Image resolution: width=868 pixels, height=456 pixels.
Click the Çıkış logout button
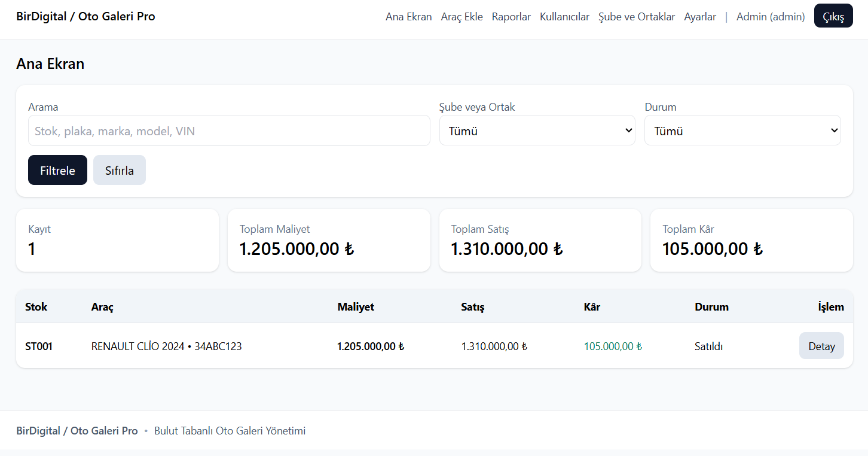pyautogui.click(x=833, y=16)
